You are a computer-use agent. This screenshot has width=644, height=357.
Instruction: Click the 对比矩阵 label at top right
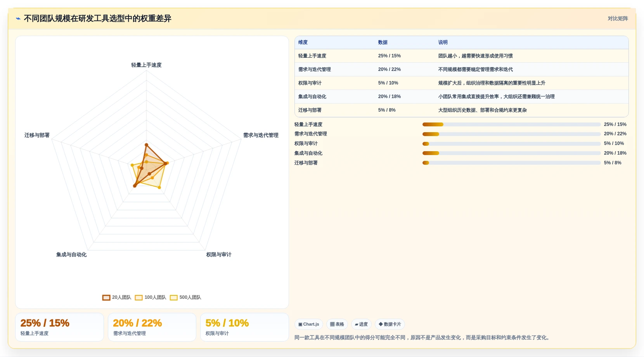618,19
